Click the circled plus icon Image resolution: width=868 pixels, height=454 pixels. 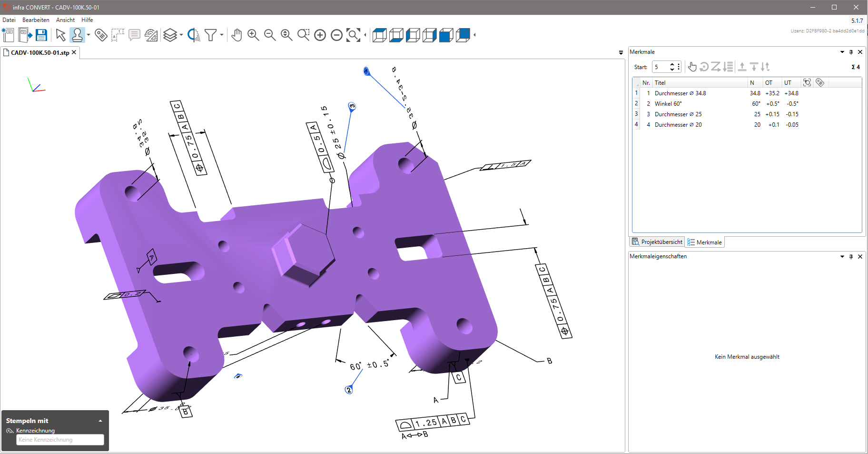pyautogui.click(x=320, y=35)
